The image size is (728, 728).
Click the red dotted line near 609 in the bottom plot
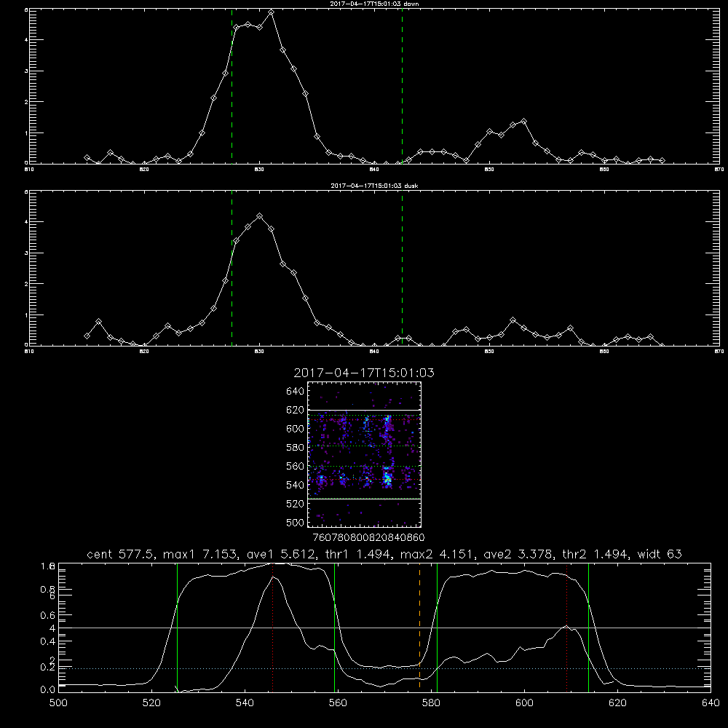pos(566,627)
